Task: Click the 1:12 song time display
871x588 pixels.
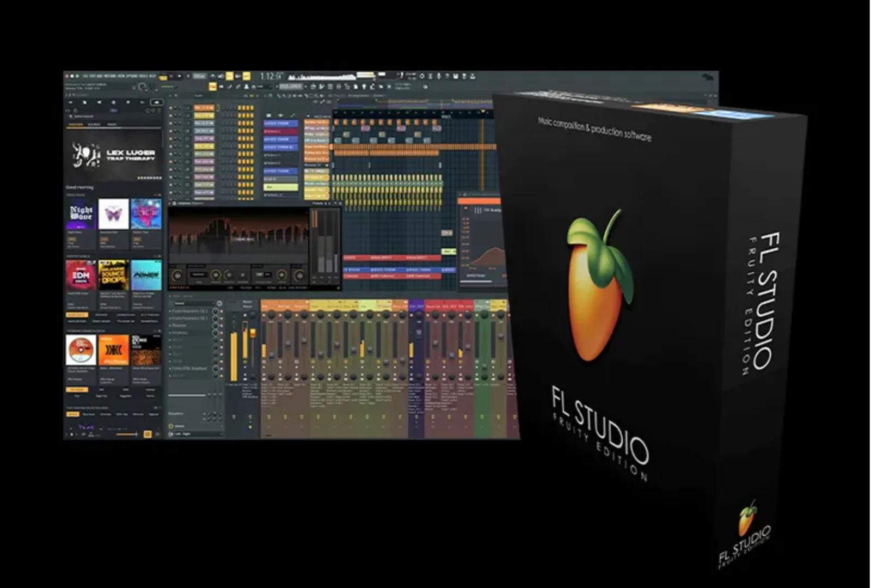Action: (x=271, y=76)
